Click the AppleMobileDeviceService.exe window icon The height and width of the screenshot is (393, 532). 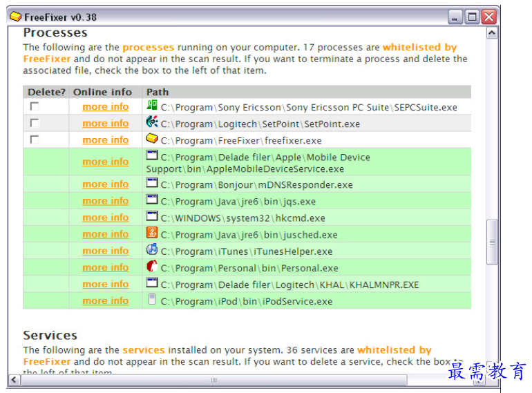152,155
